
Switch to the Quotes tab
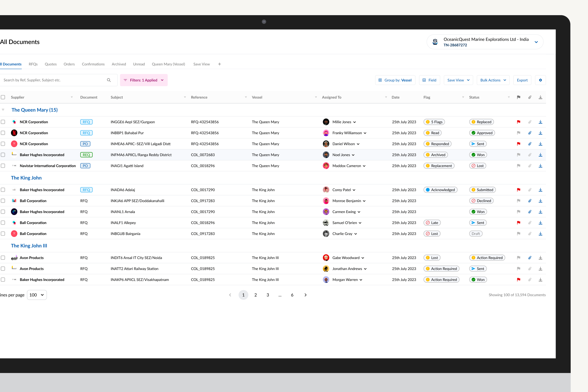tap(51, 64)
